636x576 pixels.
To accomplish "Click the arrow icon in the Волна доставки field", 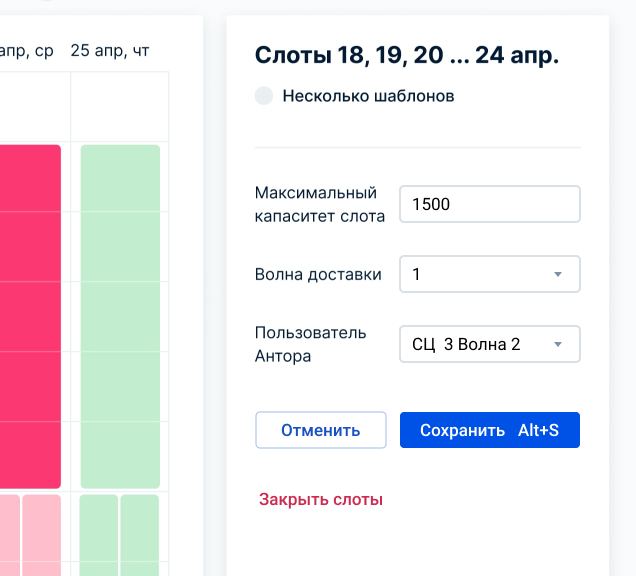I will (558, 274).
